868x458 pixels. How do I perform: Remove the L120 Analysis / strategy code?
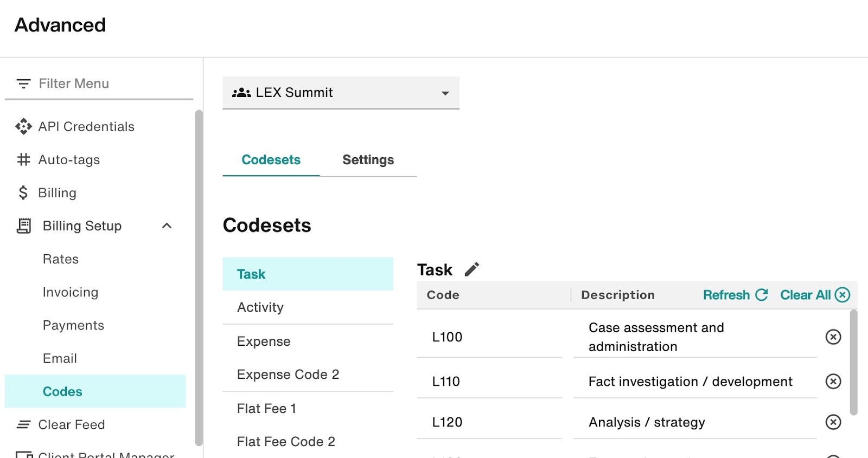[833, 422]
